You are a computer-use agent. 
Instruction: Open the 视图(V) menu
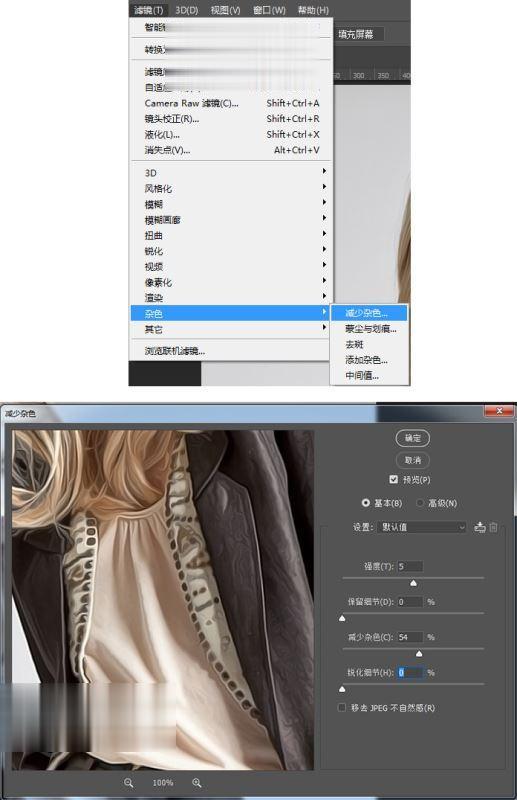click(225, 10)
